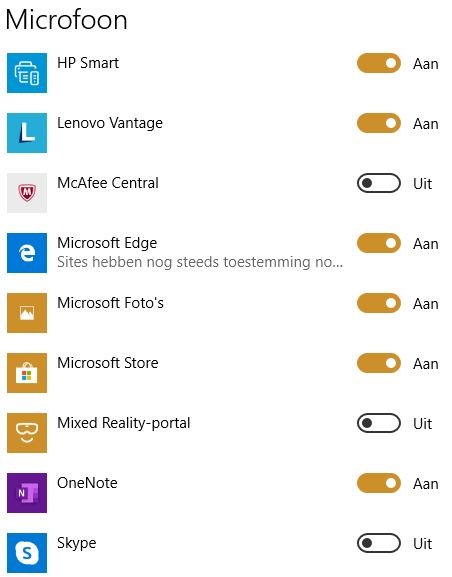Click the Microsoft Edge sites permission note
This screenshot has height=577, width=452.
[x=200, y=262]
